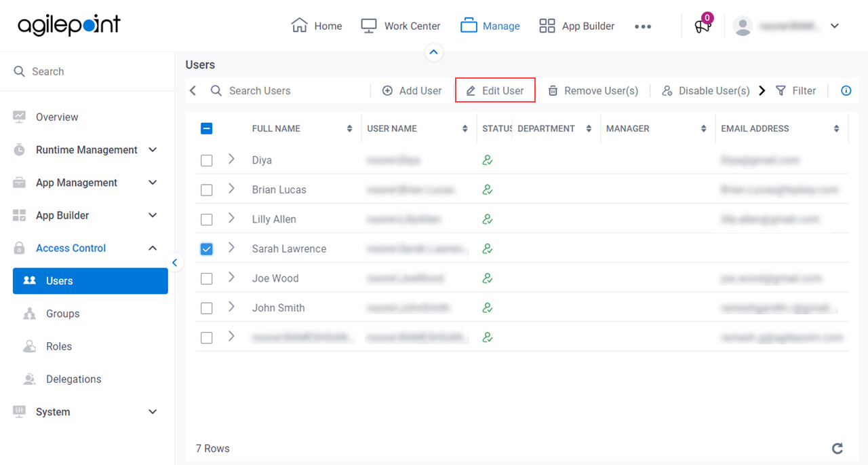Select the Manage tab

tap(490, 26)
